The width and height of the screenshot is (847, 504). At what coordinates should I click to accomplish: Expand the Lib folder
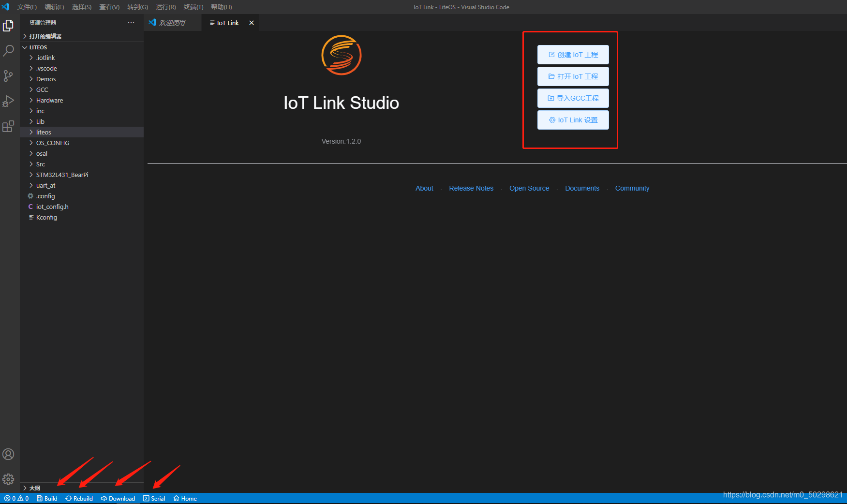[x=82, y=122]
